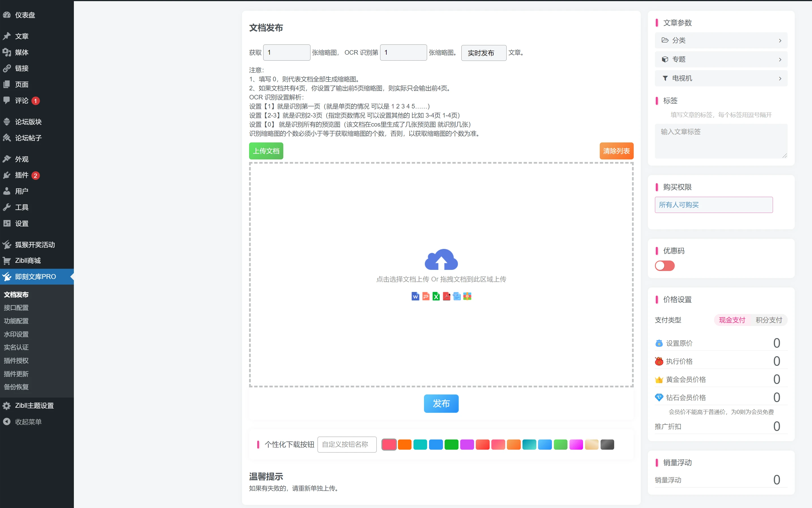The height and width of the screenshot is (508, 812).
Task: Click the compressed archive file icon
Action: [x=467, y=296]
